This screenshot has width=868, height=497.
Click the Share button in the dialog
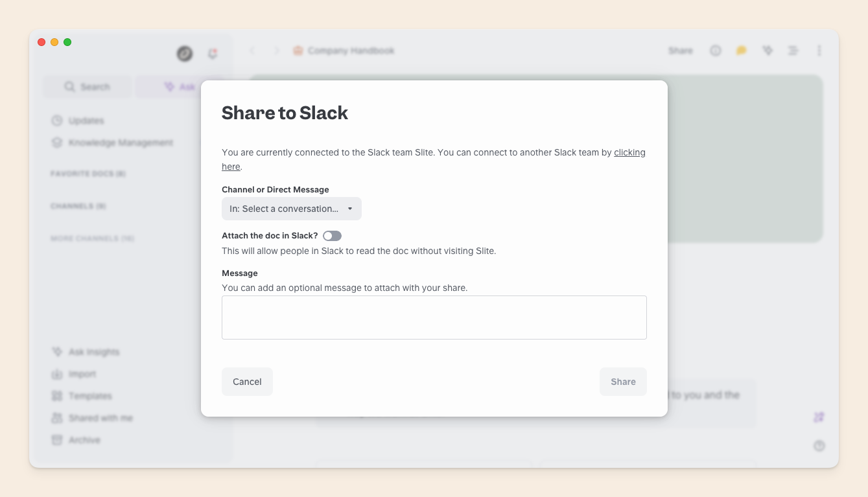click(623, 382)
